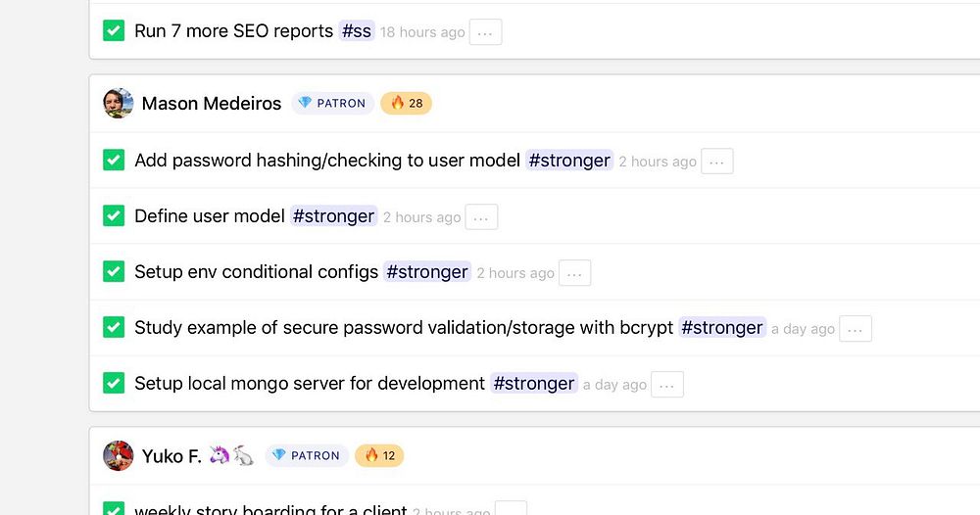Click Yuko F.'s profile avatar
This screenshot has height=515, width=980.
point(119,455)
